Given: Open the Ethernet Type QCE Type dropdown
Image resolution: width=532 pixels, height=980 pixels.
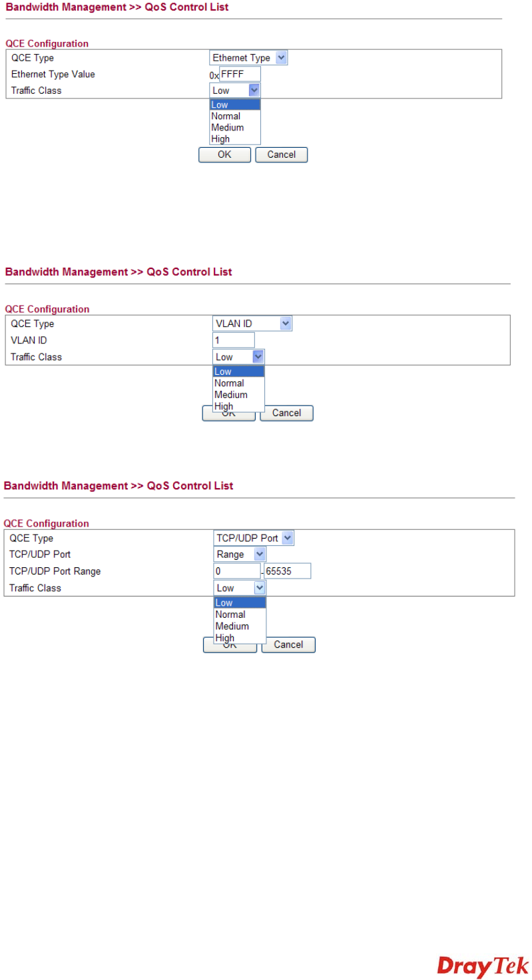Looking at the screenshot, I should tap(248, 58).
